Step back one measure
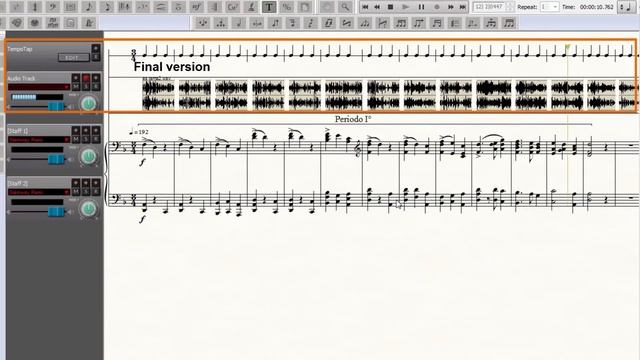The width and height of the screenshot is (640, 360). (x=378, y=7)
